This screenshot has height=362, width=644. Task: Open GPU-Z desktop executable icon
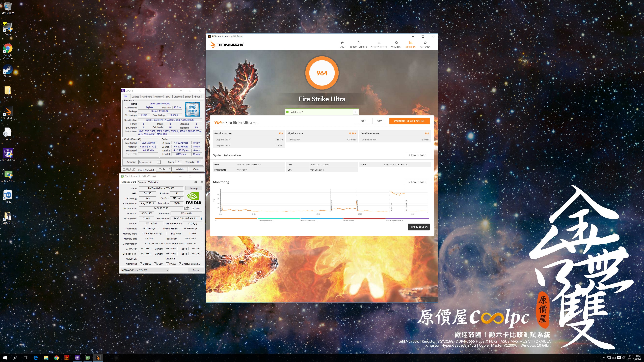[8, 176]
